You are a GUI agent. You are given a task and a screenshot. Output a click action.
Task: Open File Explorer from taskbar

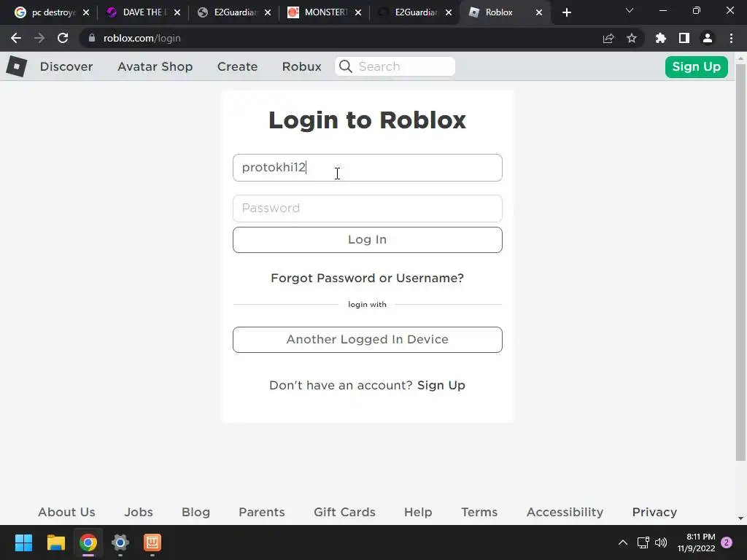(x=55, y=542)
